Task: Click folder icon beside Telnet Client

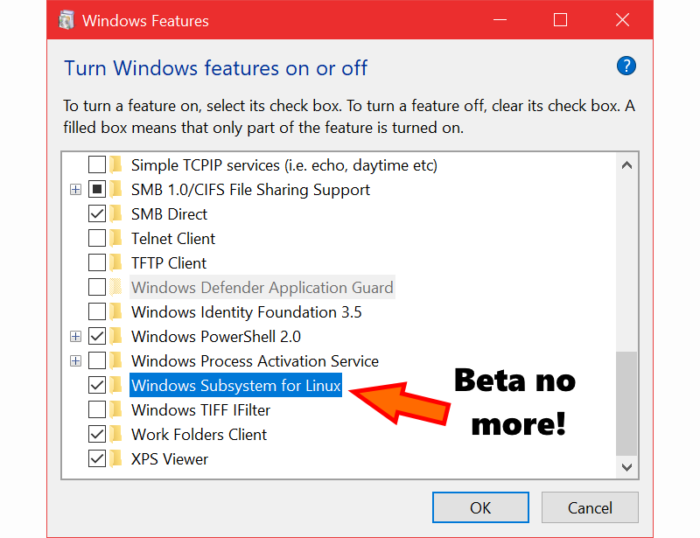Action: coord(116,238)
